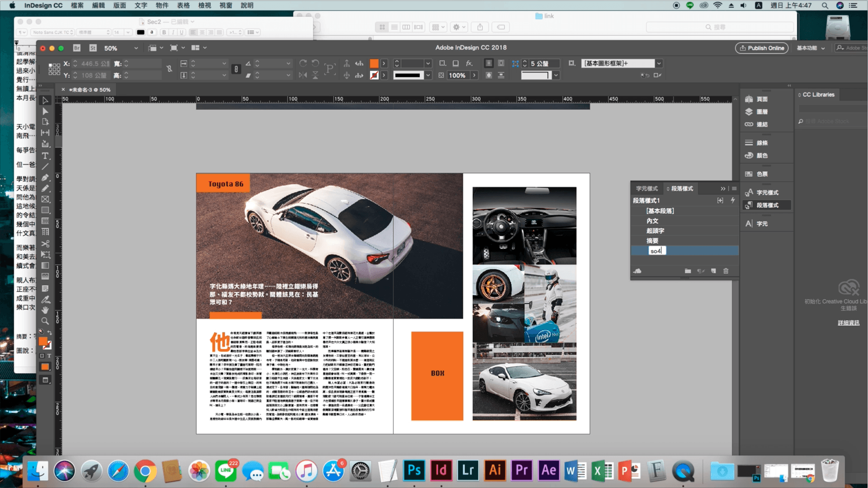The width and height of the screenshot is (868, 488).
Task: Toggle screen mode button at toolbox bottom
Action: pos(45,380)
